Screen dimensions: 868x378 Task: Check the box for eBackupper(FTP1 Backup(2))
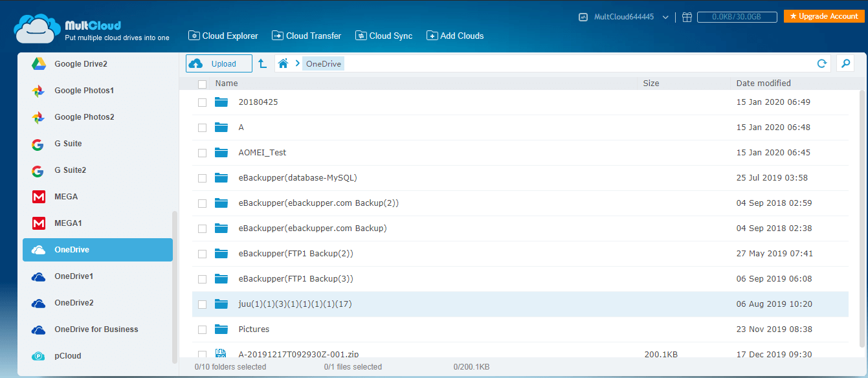(x=202, y=254)
